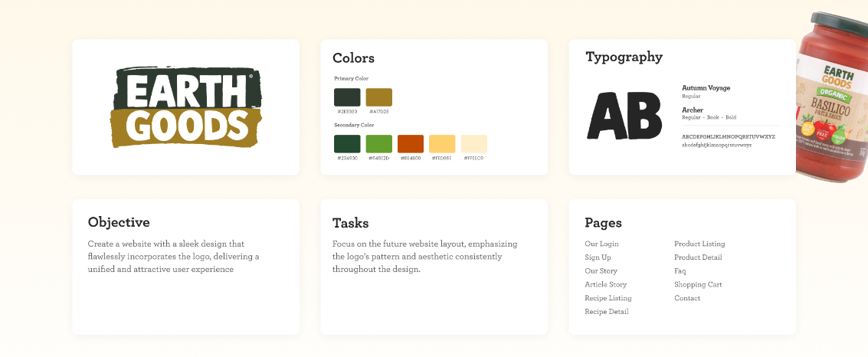The height and width of the screenshot is (357, 868).
Task: Click the #A17D23 hex code text
Action: pos(378,112)
